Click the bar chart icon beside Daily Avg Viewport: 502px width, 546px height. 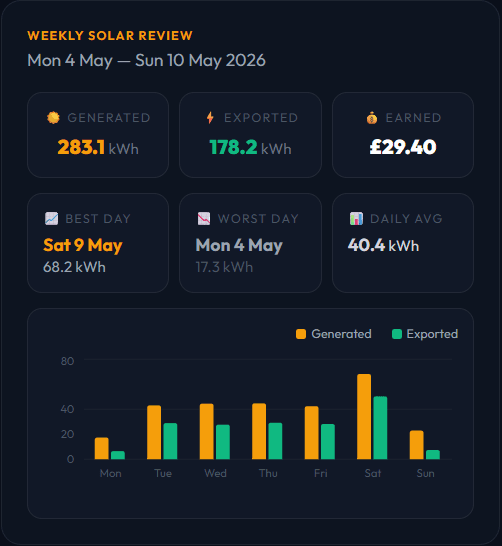pyautogui.click(x=356, y=219)
